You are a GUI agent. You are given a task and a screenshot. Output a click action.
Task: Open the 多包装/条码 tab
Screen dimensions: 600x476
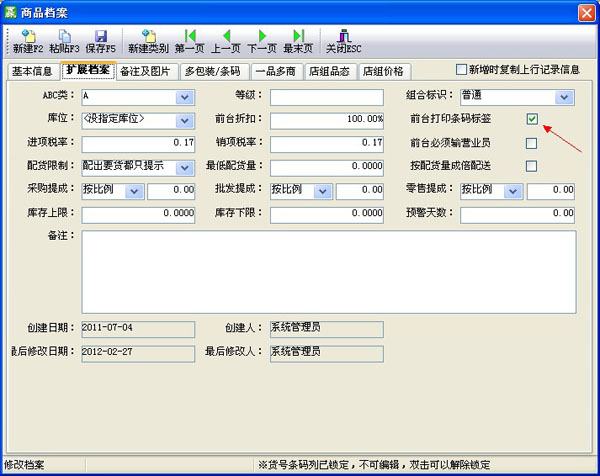(x=213, y=72)
